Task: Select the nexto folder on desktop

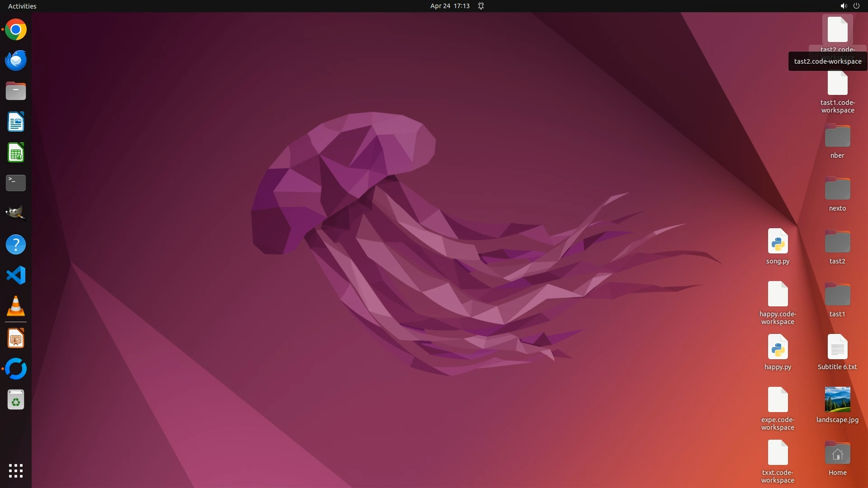Action: pos(837,189)
